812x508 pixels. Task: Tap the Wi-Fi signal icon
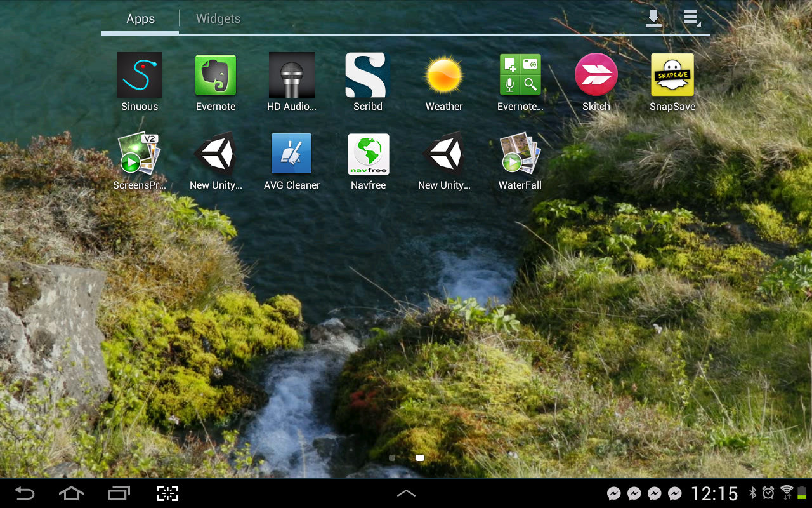coord(787,493)
